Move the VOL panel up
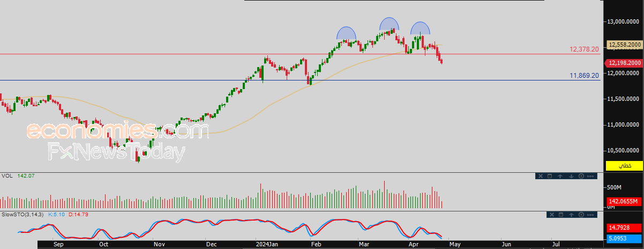 (x=560, y=176)
